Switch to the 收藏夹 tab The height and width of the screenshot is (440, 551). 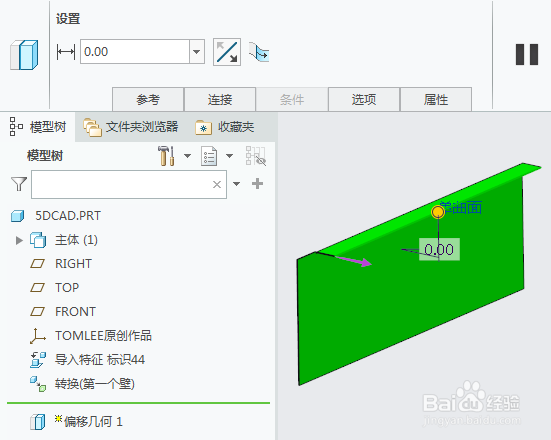pyautogui.click(x=225, y=127)
